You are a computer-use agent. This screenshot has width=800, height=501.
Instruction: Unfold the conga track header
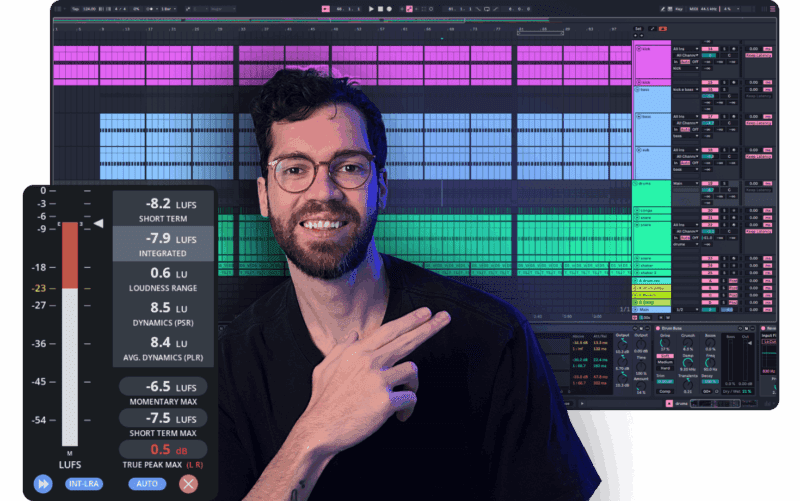coord(637,210)
